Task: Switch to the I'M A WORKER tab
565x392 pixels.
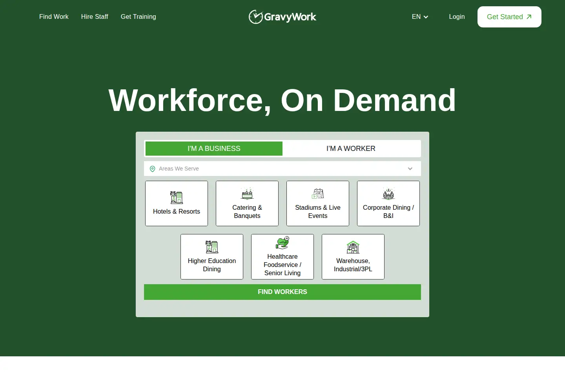Action: coord(351,149)
